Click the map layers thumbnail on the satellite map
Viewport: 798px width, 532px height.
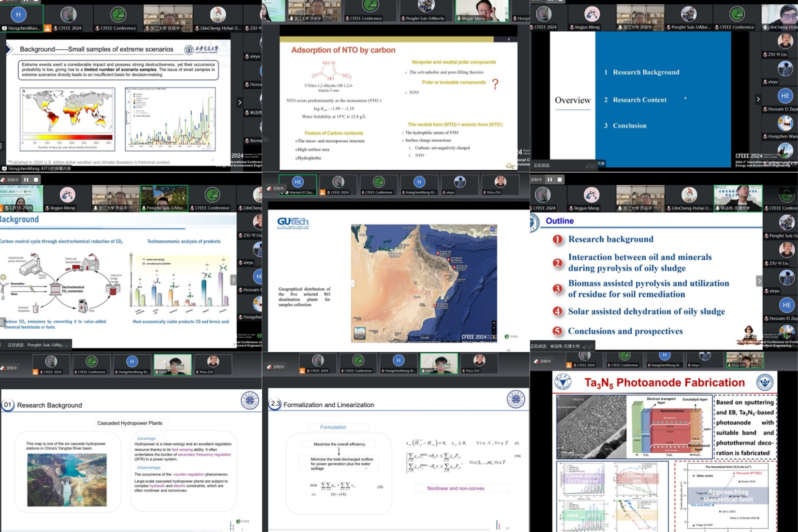pos(359,333)
